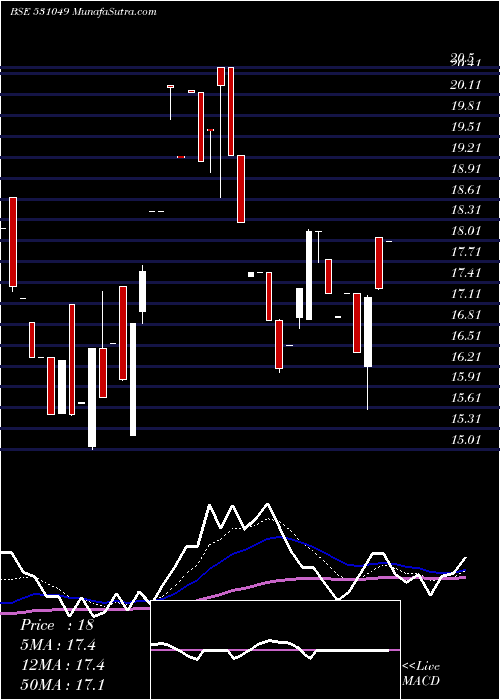Click the 18.91 price axis label

(466, 169)
